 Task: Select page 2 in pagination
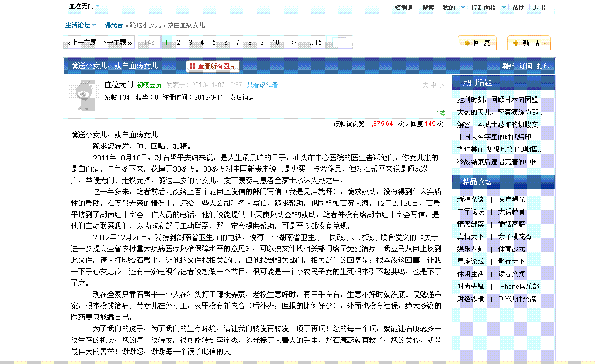pos(179,43)
